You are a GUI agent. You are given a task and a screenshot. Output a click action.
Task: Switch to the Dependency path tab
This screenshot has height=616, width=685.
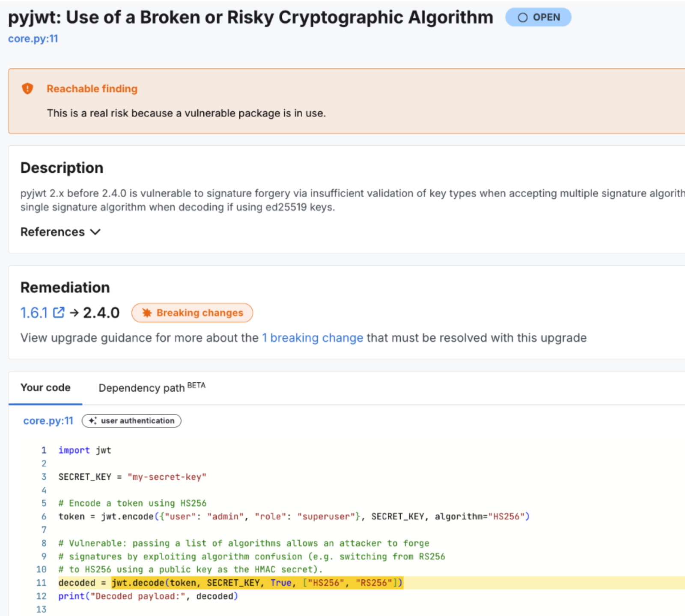pyautogui.click(x=141, y=388)
